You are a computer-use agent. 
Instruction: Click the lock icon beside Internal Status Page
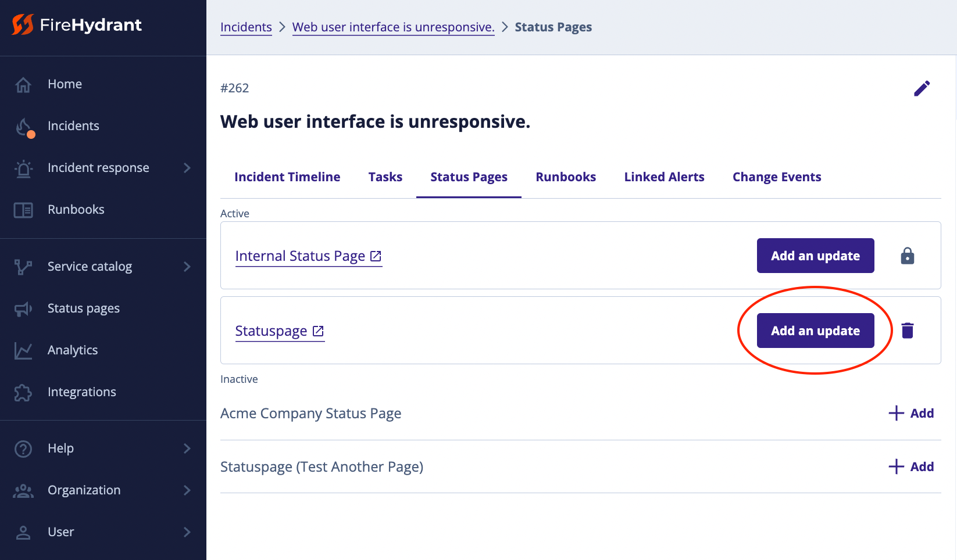(x=907, y=256)
